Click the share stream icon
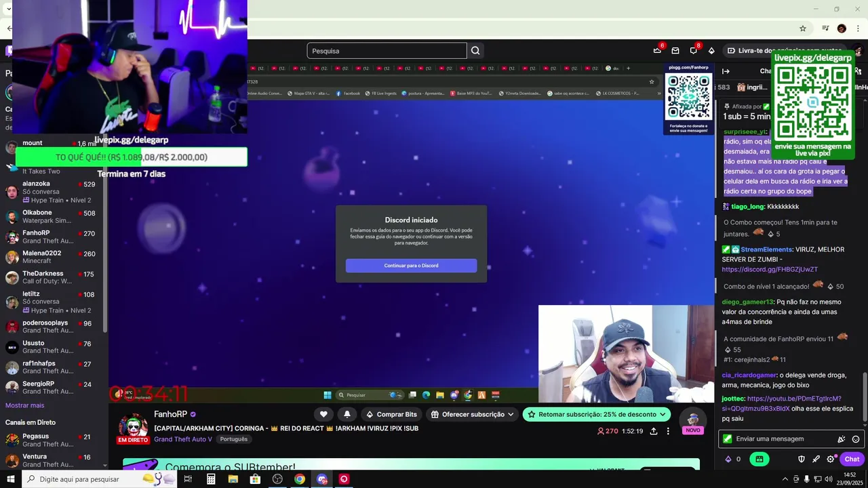This screenshot has height=488, width=868. tap(654, 431)
